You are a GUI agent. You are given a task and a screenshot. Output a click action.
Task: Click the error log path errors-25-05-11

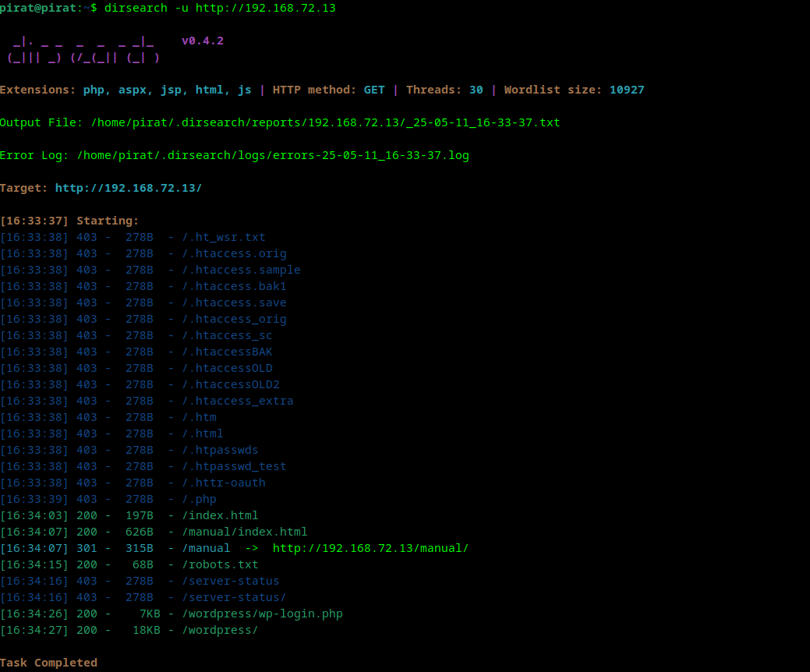pyautogui.click(x=273, y=155)
